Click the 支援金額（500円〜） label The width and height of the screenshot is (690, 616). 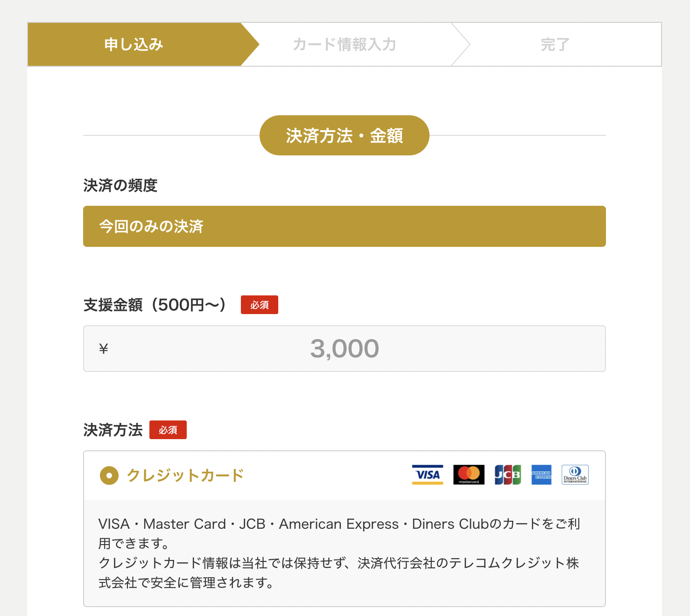click(155, 305)
